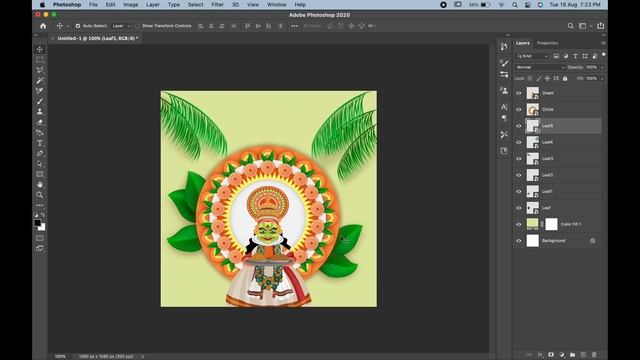Open the Photoshop search icon in options bar
This screenshot has width=640, height=360.
pos(570,26)
